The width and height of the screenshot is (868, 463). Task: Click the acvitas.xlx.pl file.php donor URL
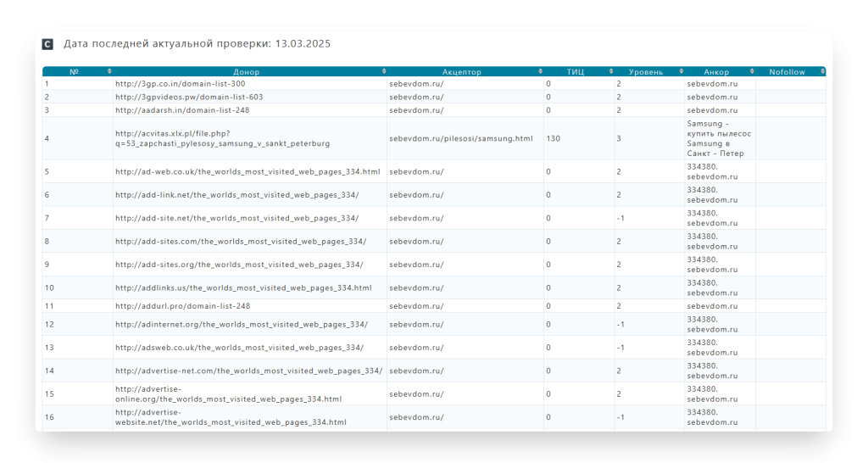[x=222, y=138]
